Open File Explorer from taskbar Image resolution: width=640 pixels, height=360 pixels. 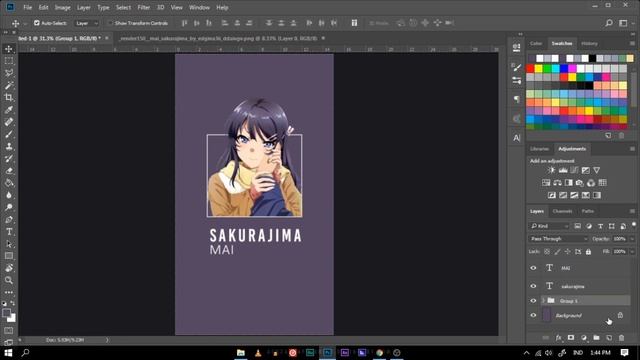tap(241, 353)
